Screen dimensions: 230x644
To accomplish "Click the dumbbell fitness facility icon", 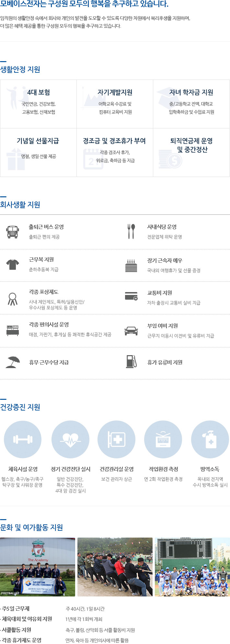I will [23, 440].
